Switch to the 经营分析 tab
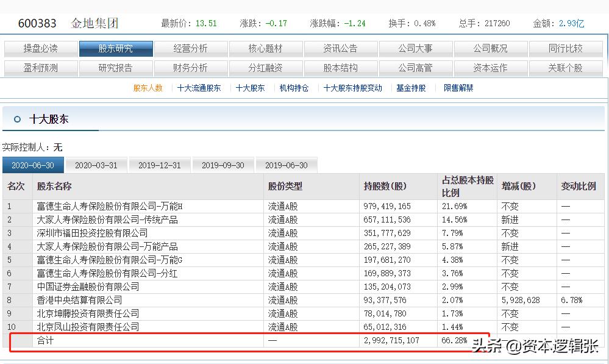The image size is (609, 364). tap(191, 48)
